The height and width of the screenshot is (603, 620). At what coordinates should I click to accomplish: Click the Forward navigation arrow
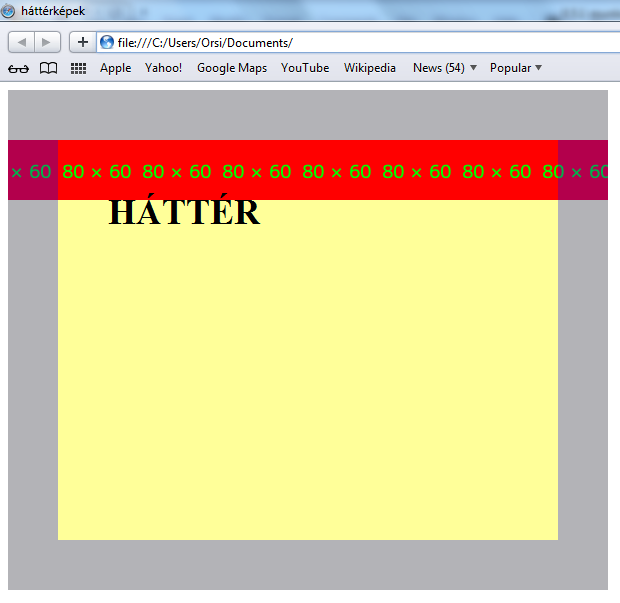(47, 42)
